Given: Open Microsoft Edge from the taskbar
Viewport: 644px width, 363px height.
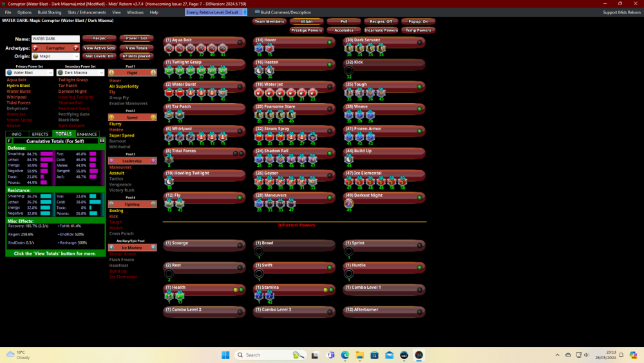Looking at the screenshot, I should click(345, 355).
